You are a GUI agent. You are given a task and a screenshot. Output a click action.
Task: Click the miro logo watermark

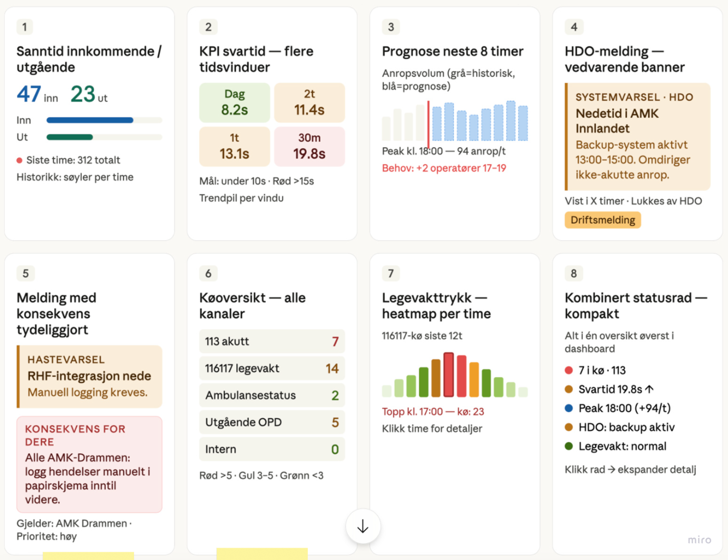pos(699,540)
